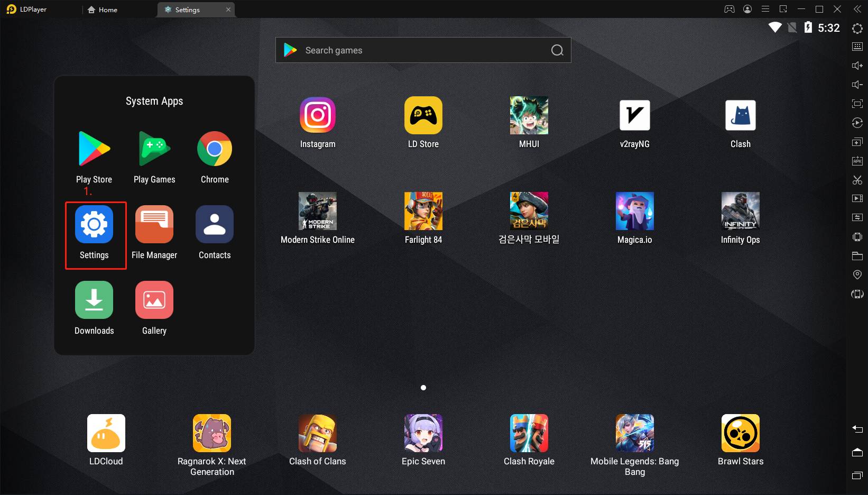Open the Downloads app
Viewport: 868px width, 495px height.
tap(94, 300)
